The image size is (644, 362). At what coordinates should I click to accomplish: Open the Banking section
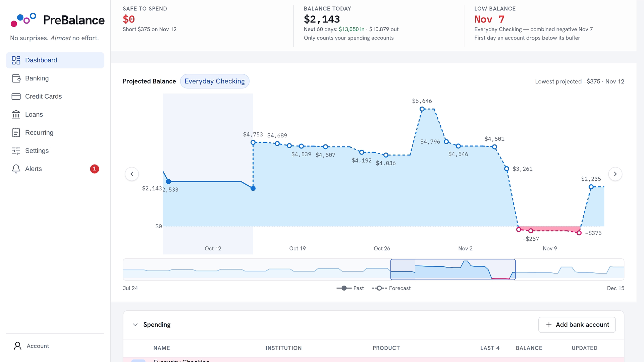click(55, 78)
